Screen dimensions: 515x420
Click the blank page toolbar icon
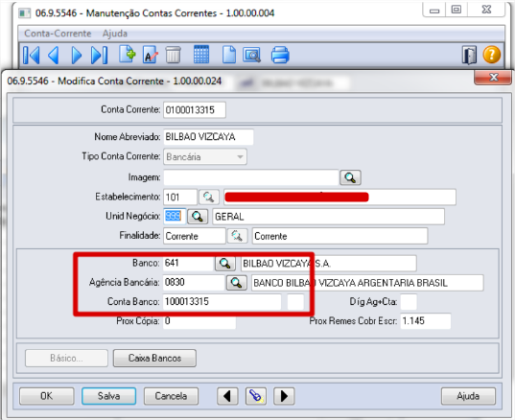(x=229, y=55)
